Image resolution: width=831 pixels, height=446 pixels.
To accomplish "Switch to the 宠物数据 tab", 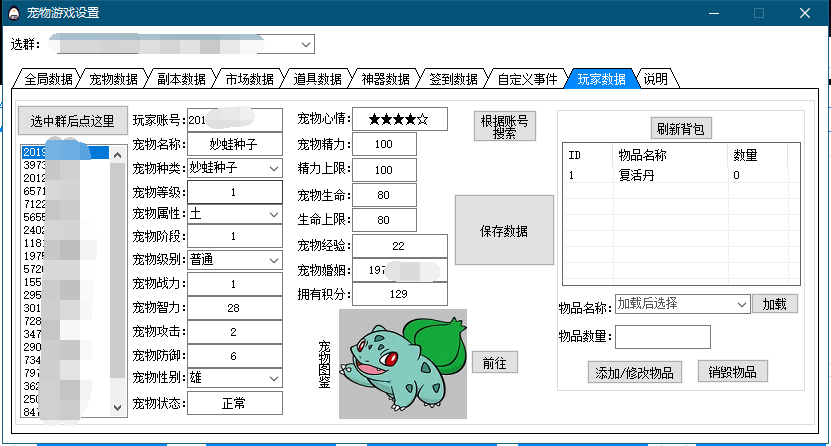I will [x=113, y=79].
